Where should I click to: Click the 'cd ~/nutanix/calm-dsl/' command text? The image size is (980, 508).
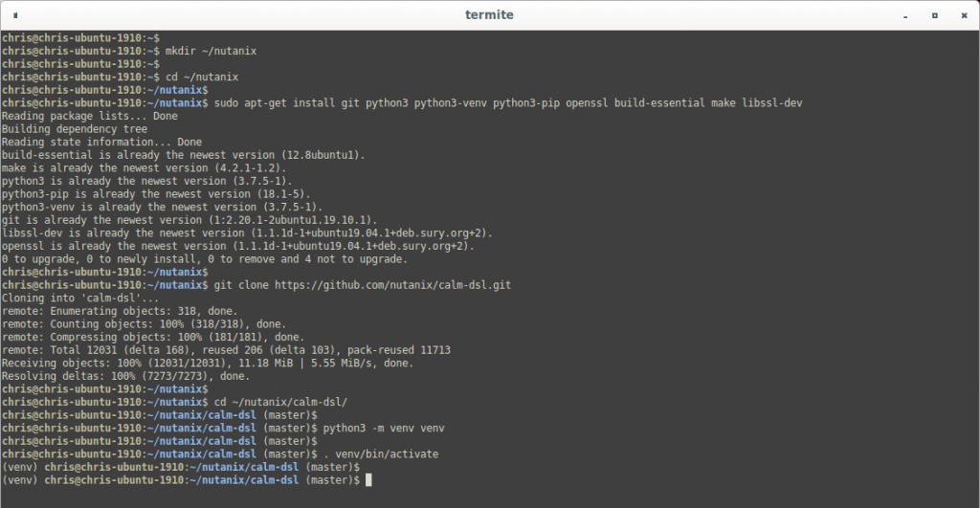point(280,403)
